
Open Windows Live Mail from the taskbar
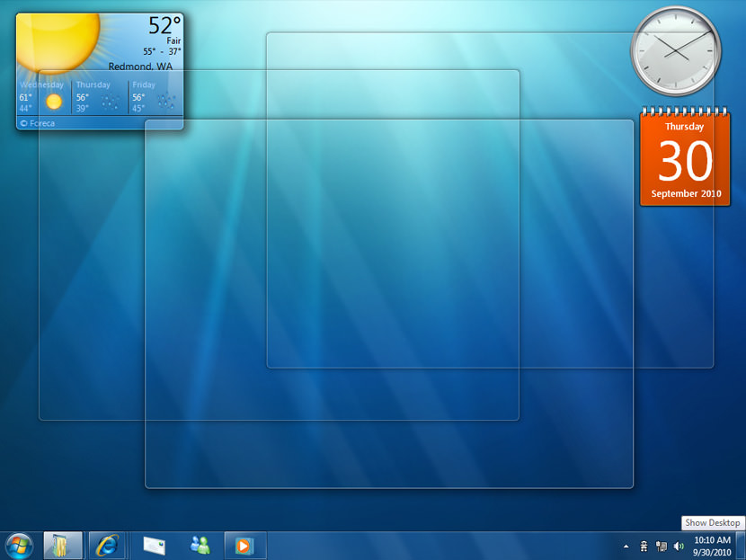pyautogui.click(x=153, y=545)
